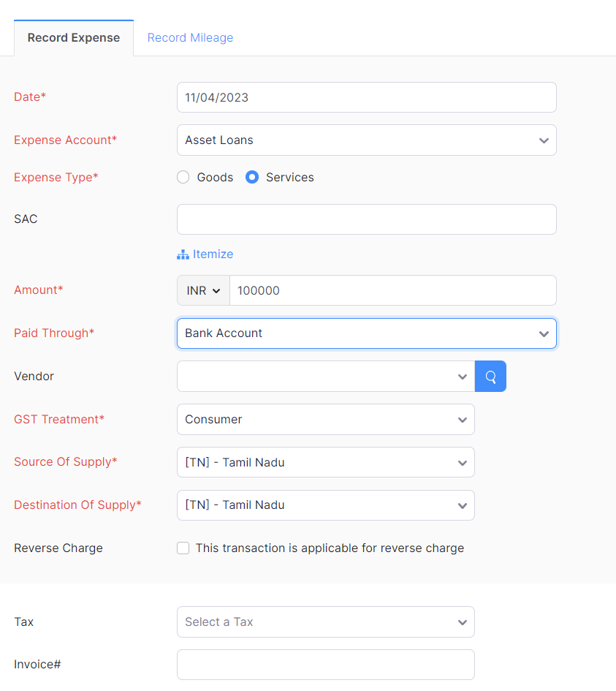Open the Select a Tax dropdown
This screenshot has height=691, width=616.
pyautogui.click(x=462, y=622)
